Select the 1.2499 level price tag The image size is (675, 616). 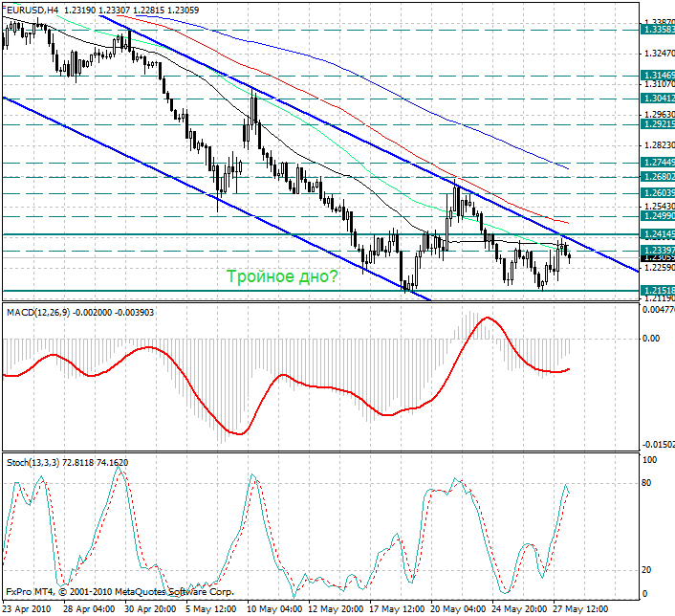(x=658, y=215)
